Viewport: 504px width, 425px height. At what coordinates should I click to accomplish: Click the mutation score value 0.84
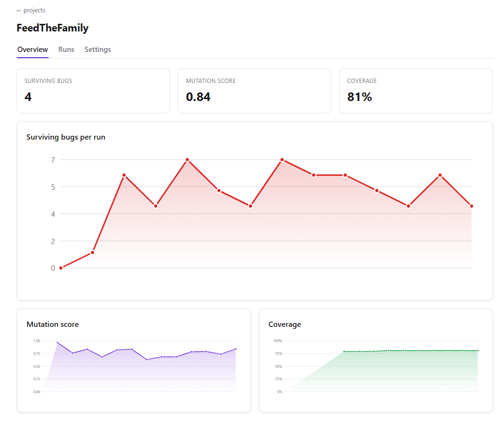coord(198,97)
